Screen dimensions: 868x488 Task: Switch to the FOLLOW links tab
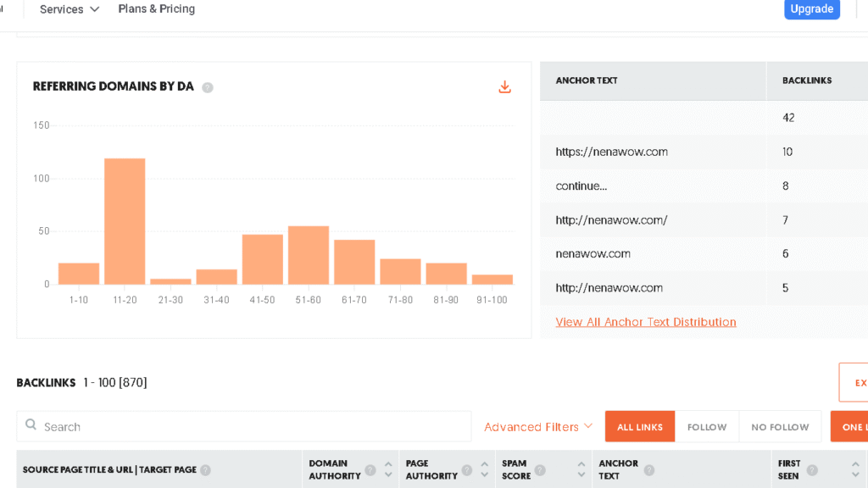tap(707, 426)
